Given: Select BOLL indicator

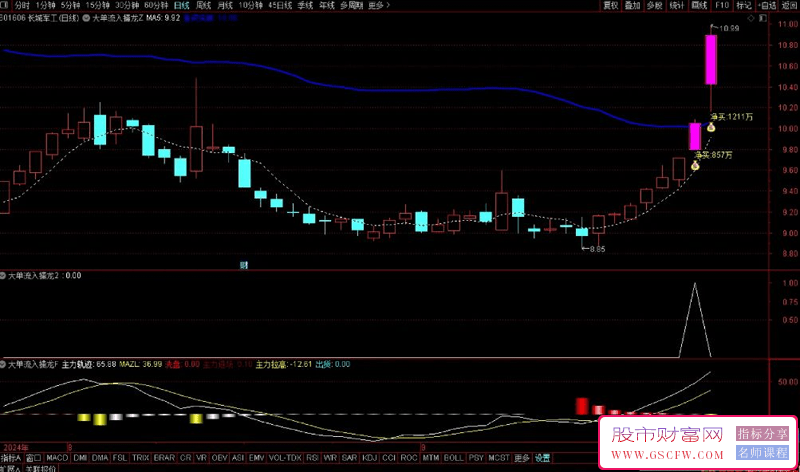Looking at the screenshot, I should (x=454, y=458).
